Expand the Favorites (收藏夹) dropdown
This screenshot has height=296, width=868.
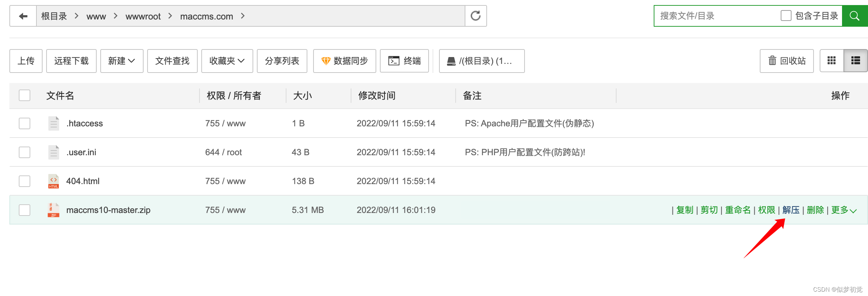coord(227,61)
